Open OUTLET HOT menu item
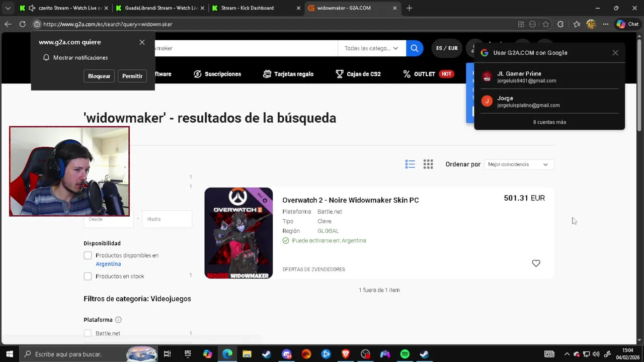This screenshot has width=644, height=362. 428,74
